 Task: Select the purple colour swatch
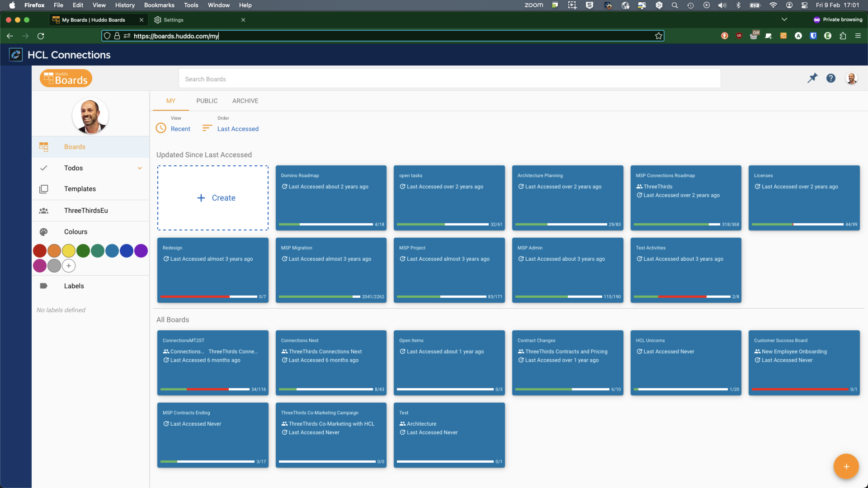[x=141, y=251]
